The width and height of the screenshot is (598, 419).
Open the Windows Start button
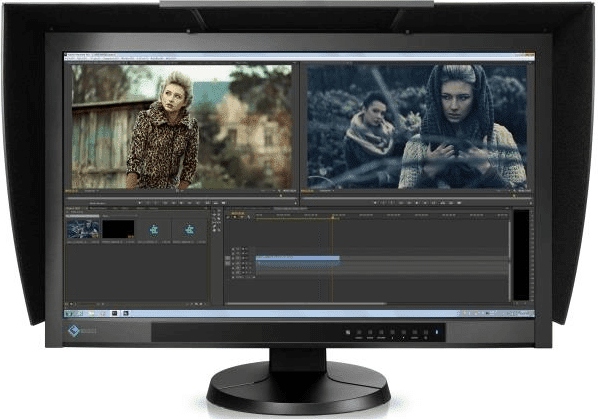(69, 313)
